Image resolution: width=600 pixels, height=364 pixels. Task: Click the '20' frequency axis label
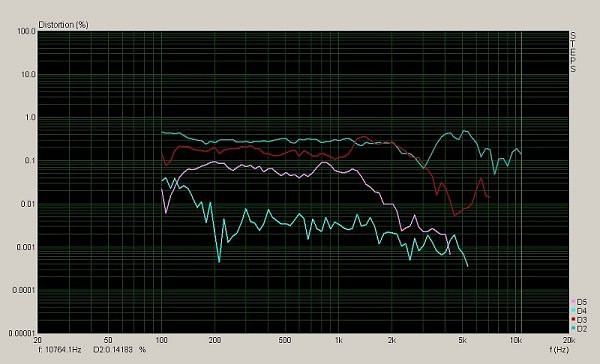pyautogui.click(x=38, y=340)
